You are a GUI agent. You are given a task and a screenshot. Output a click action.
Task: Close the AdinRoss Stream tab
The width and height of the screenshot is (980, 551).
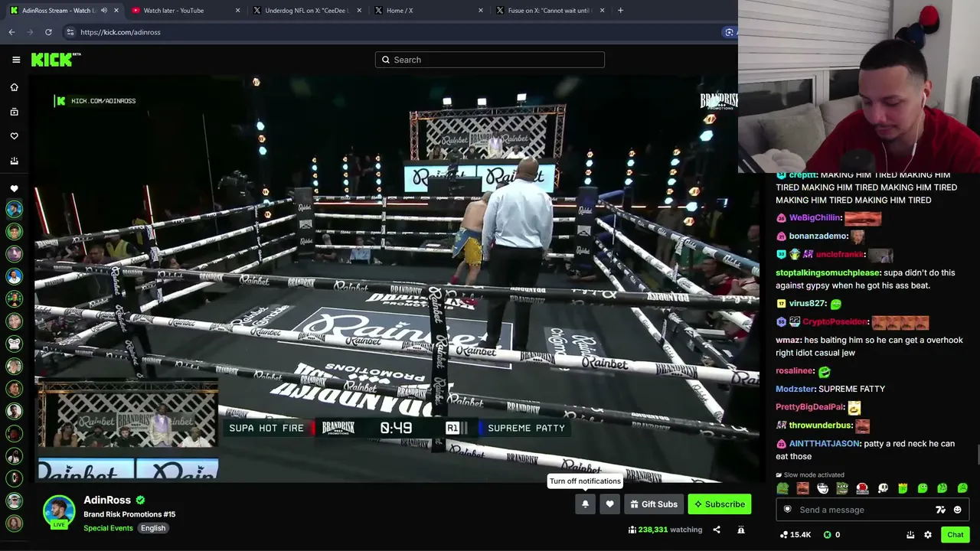(x=116, y=11)
